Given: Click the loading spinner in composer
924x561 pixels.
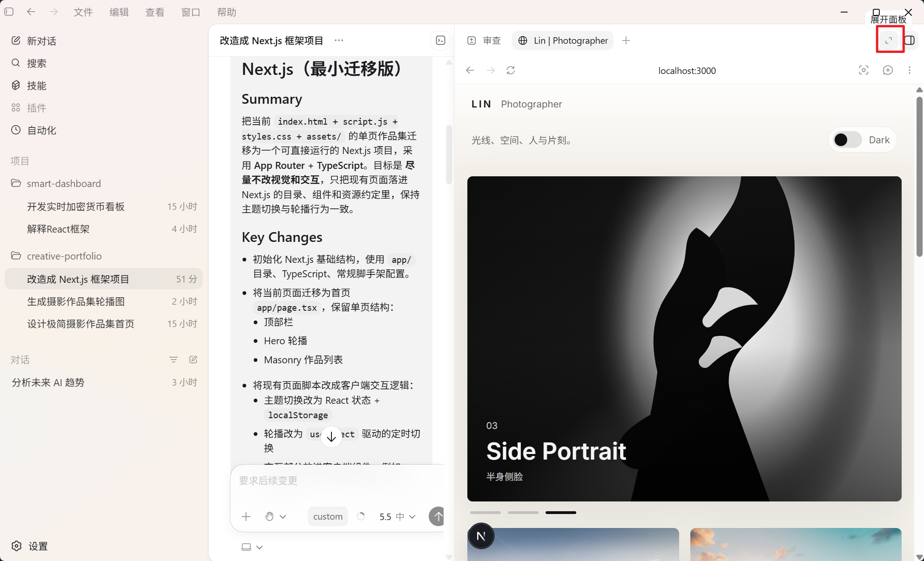Looking at the screenshot, I should pyautogui.click(x=361, y=516).
